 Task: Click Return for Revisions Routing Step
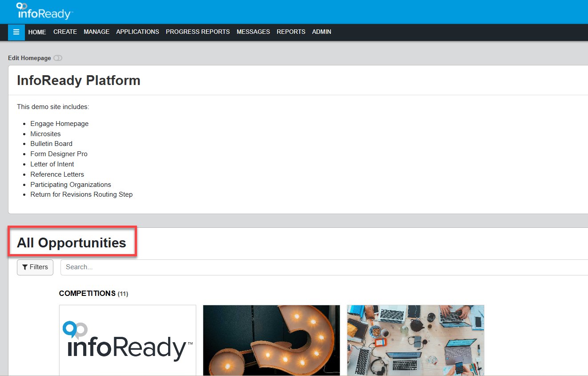click(81, 194)
